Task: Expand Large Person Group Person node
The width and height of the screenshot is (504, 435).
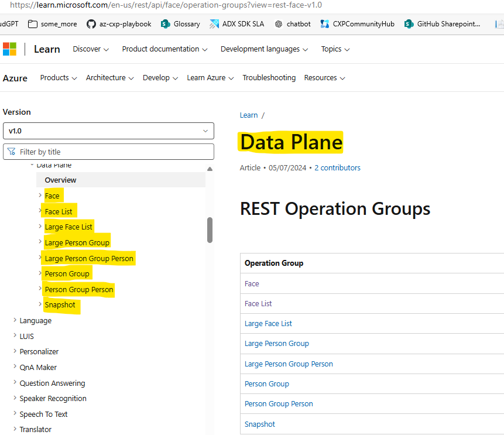Action: 40,257
